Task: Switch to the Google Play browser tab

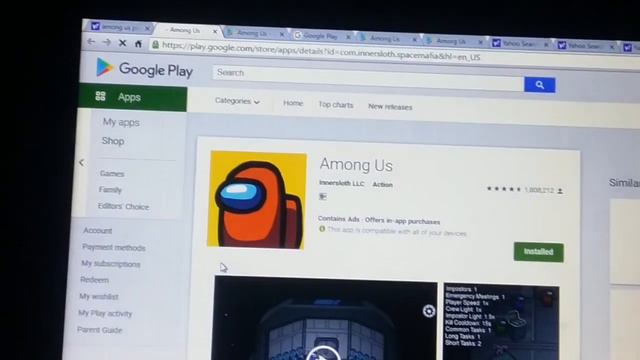Action: (x=322, y=36)
